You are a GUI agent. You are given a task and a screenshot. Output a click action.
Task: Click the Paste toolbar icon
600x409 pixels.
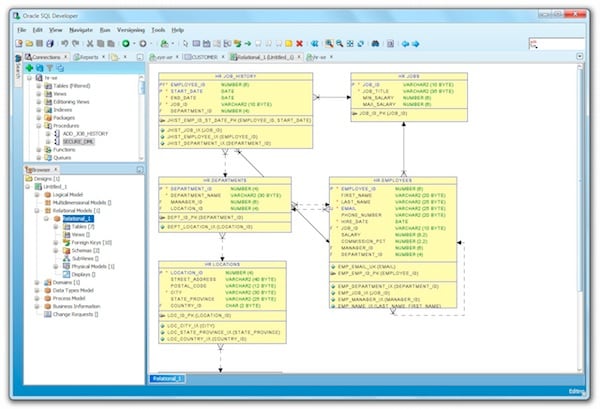[x=111, y=44]
